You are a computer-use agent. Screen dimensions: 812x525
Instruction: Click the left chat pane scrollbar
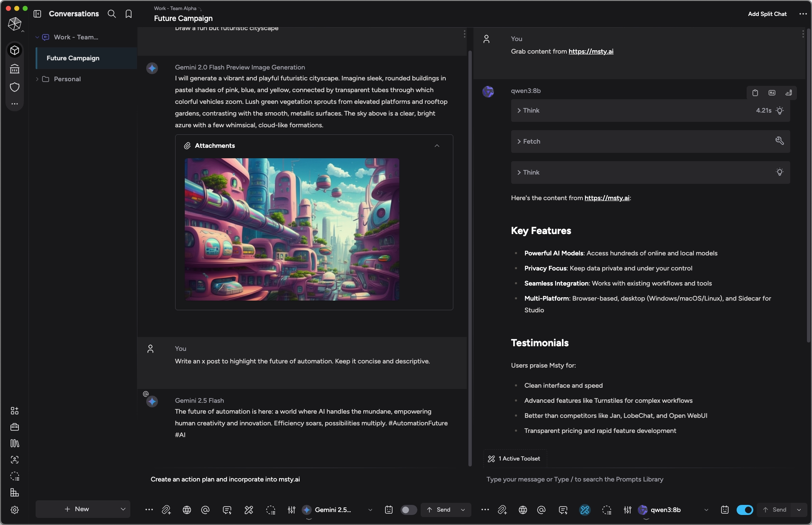pyautogui.click(x=470, y=257)
